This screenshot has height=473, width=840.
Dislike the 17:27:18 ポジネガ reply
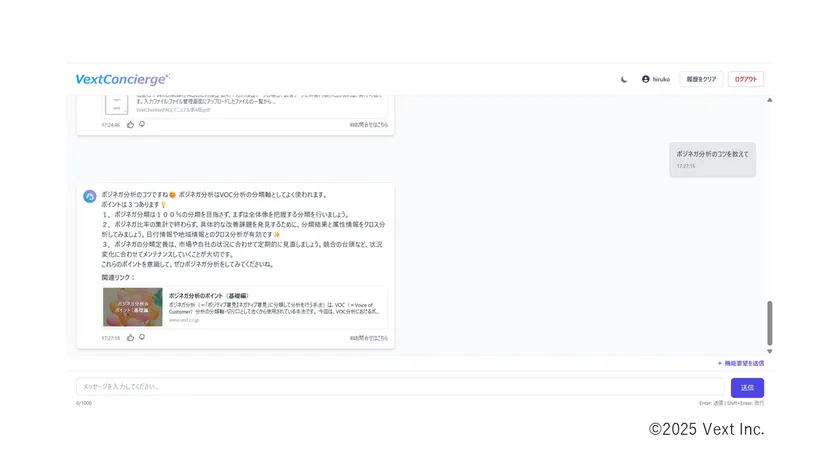[142, 337]
